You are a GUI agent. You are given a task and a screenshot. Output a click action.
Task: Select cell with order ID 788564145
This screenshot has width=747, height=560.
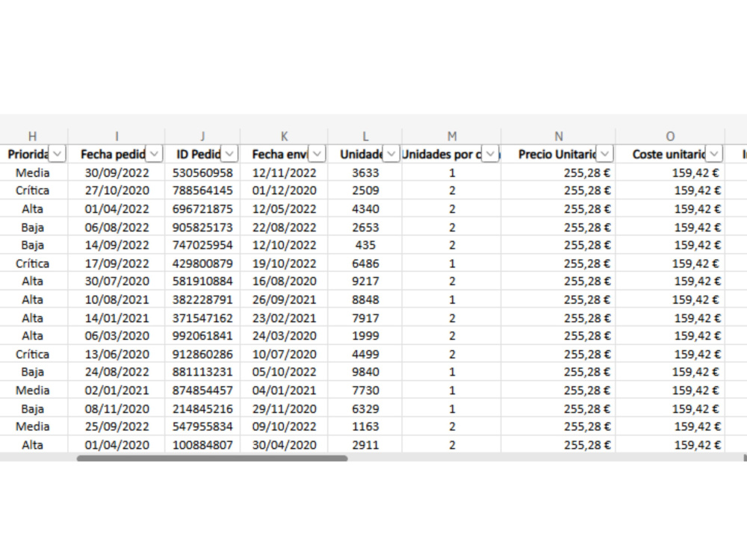point(202,190)
